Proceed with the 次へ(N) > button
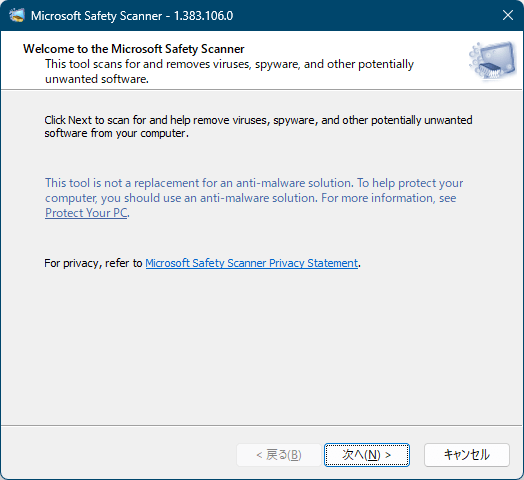The height and width of the screenshot is (480, 524). 367,455
